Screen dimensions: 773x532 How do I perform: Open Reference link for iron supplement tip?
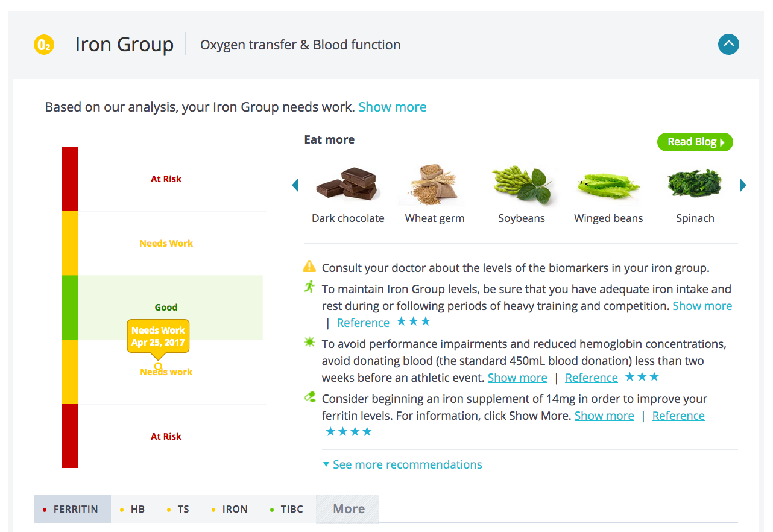(678, 416)
